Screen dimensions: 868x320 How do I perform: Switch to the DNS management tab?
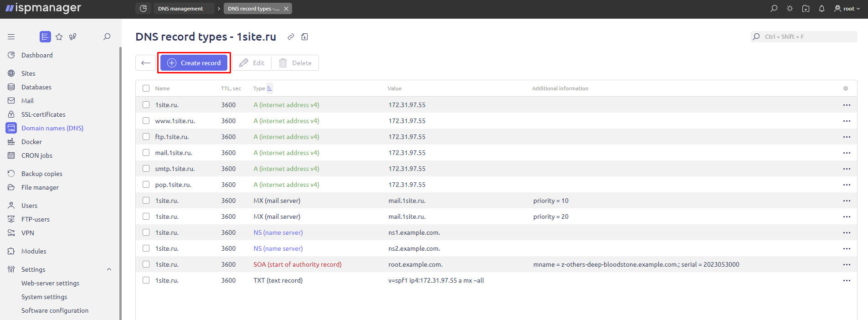tap(184, 8)
